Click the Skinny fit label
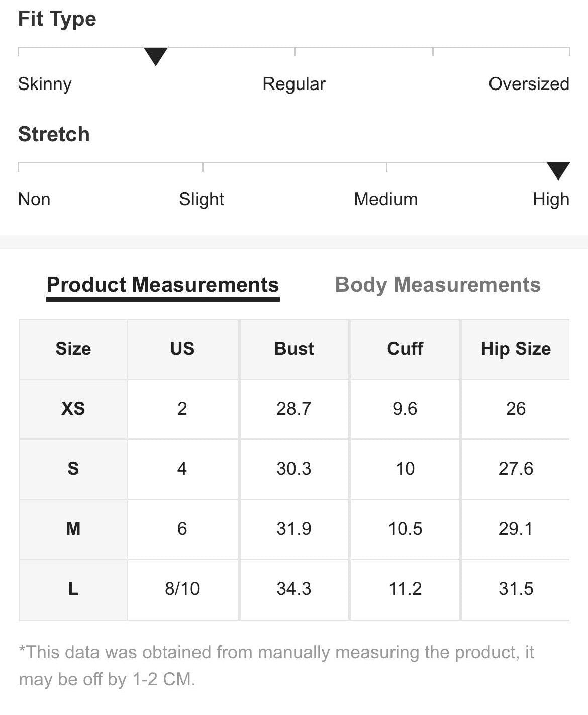 pyautogui.click(x=45, y=84)
